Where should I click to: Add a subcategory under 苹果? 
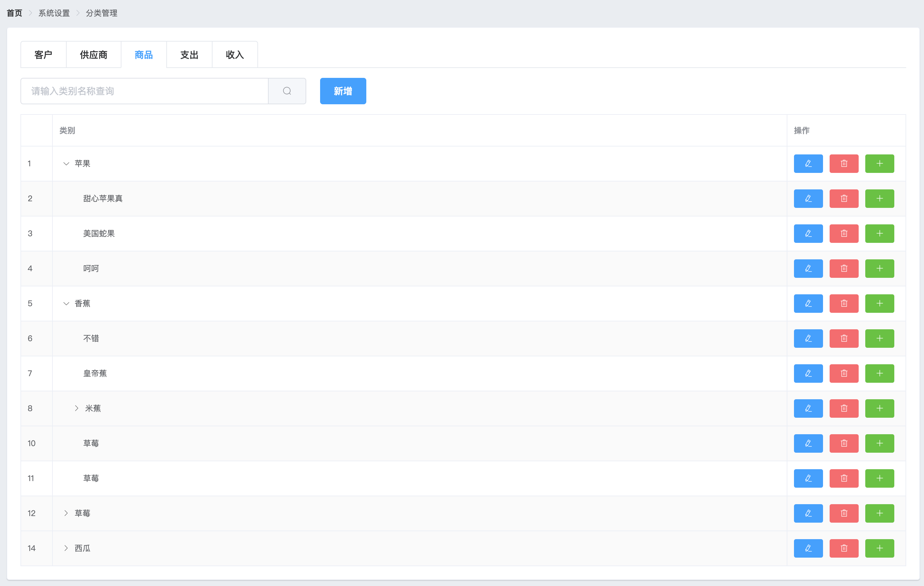click(879, 163)
